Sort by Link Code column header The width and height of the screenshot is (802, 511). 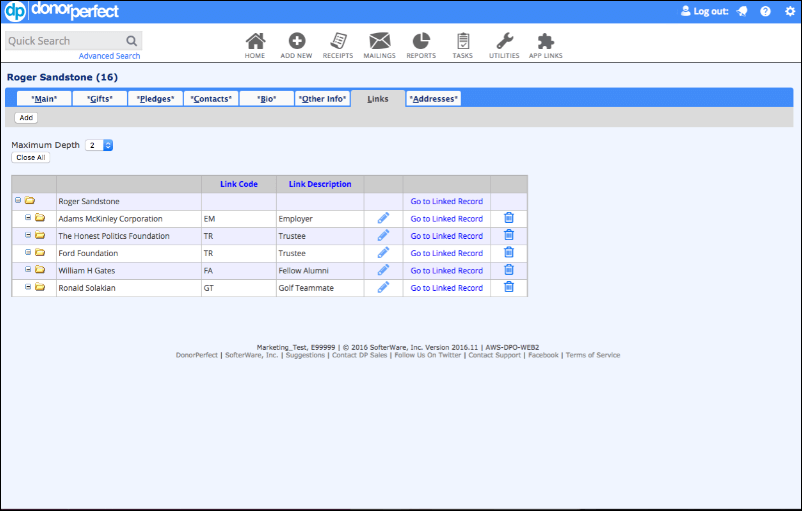tap(239, 184)
